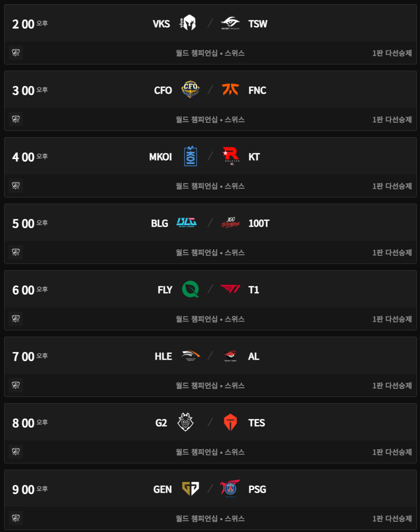
Task: Click the 100 Thieves logo
Action: pos(230,223)
